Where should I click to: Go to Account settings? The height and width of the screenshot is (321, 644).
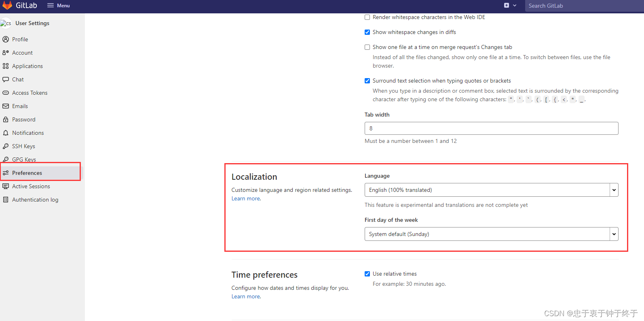point(22,53)
